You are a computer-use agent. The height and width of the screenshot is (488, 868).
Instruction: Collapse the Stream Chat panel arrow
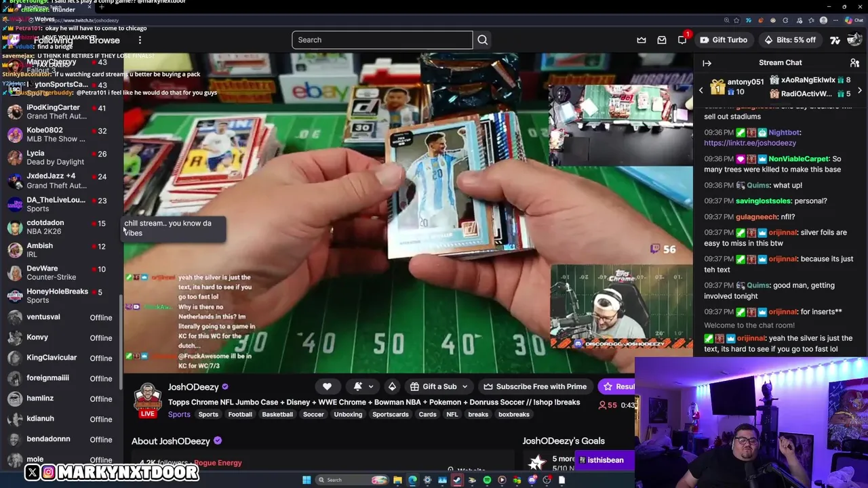(707, 63)
